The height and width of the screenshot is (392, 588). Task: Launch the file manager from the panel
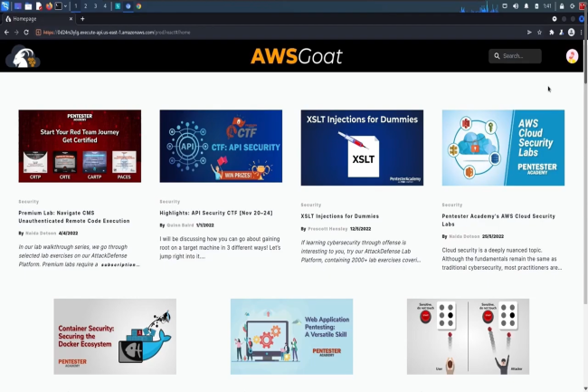[x=29, y=6]
